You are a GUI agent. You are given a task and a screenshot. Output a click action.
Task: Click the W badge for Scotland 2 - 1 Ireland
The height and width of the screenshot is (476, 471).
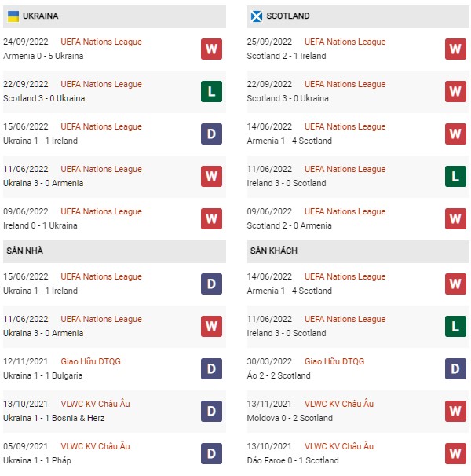click(x=455, y=49)
